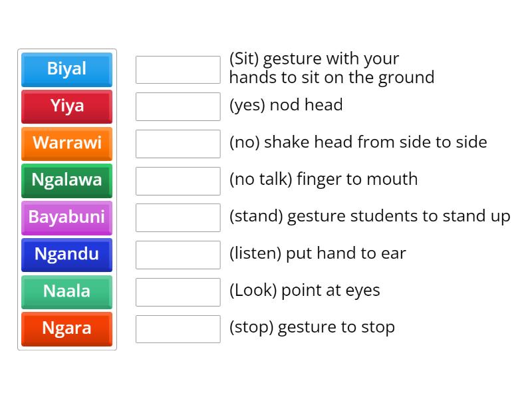Click the answer box beside the no talk clue
Image resolution: width=532 pixels, height=399 pixels.
[x=178, y=180]
